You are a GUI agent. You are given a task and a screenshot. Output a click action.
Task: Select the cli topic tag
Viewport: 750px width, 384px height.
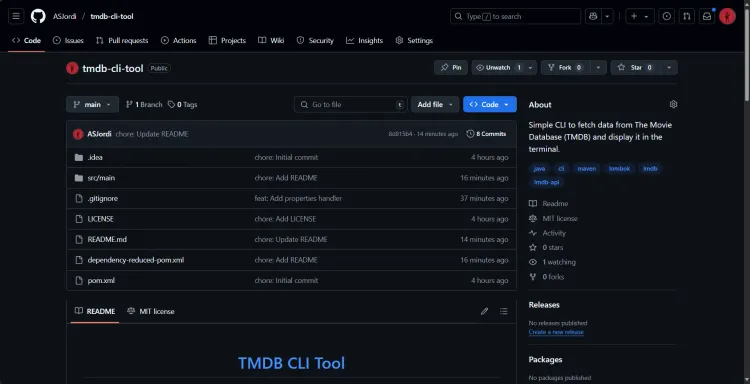562,169
